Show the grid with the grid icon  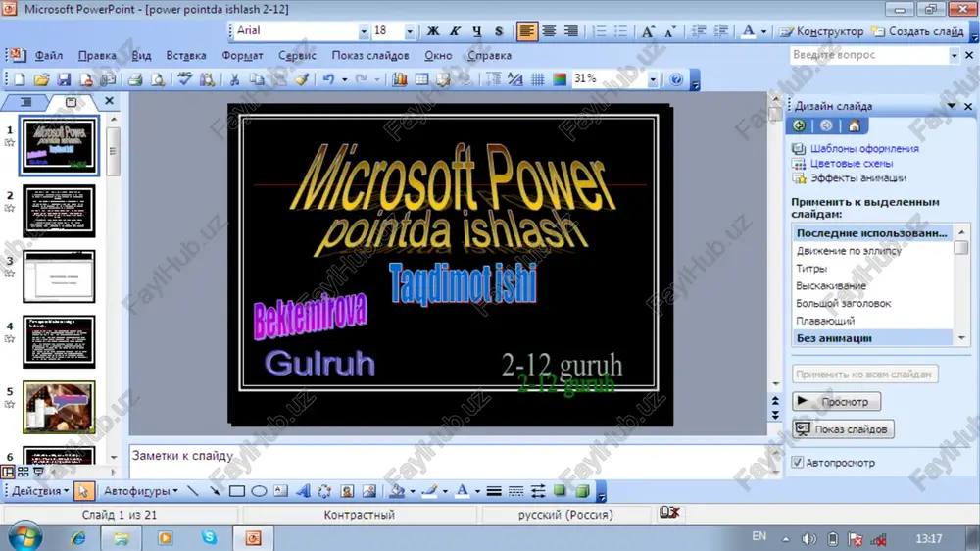coord(537,79)
